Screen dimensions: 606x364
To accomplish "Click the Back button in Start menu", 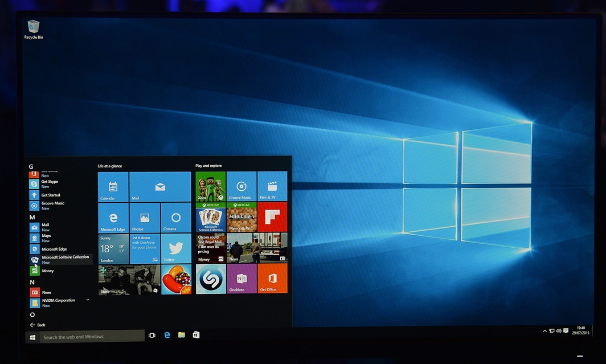I will click(38, 325).
